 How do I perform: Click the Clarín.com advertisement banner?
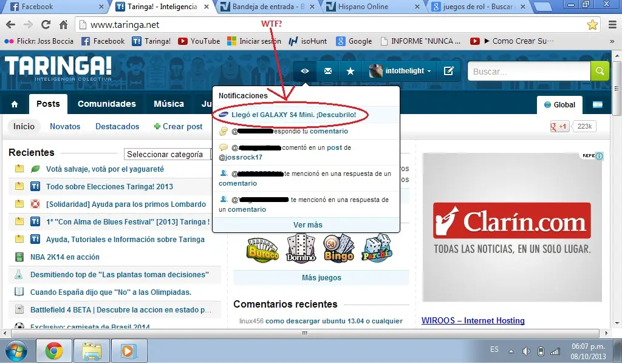tap(512, 227)
